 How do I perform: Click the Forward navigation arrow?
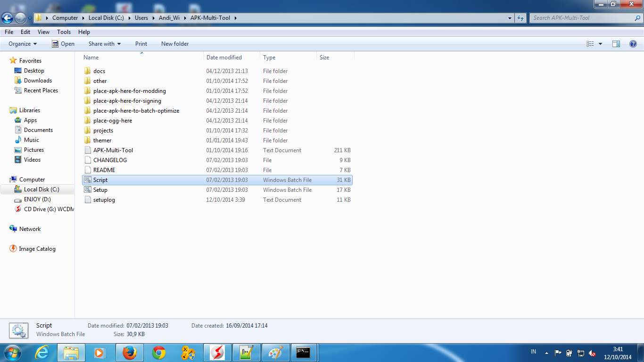(20, 18)
